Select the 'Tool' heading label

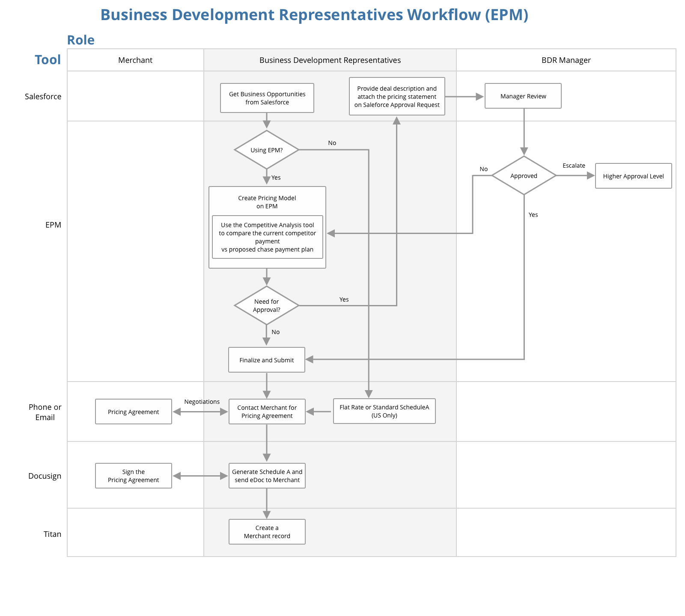click(48, 59)
